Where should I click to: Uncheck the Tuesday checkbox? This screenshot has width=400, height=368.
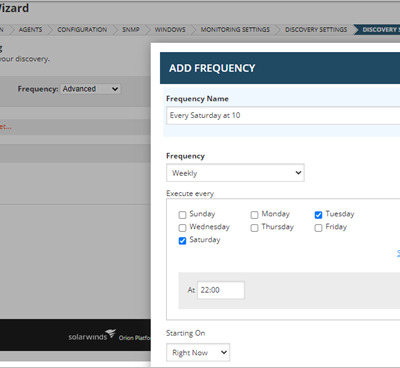(318, 215)
